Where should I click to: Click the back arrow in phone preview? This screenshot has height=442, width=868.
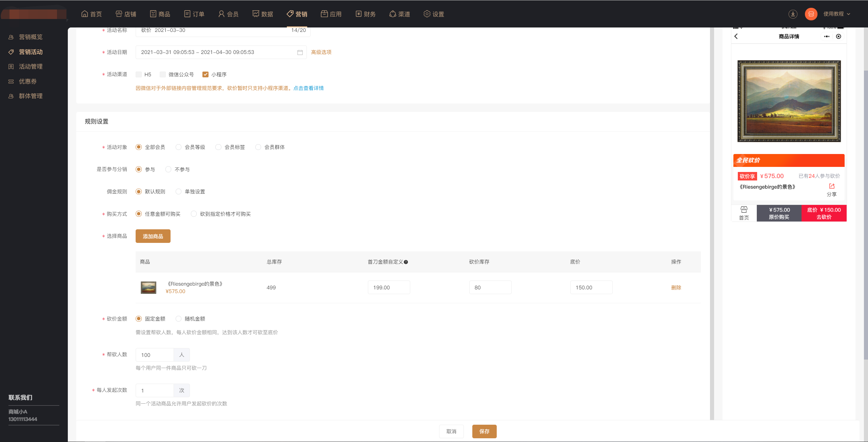click(x=736, y=36)
